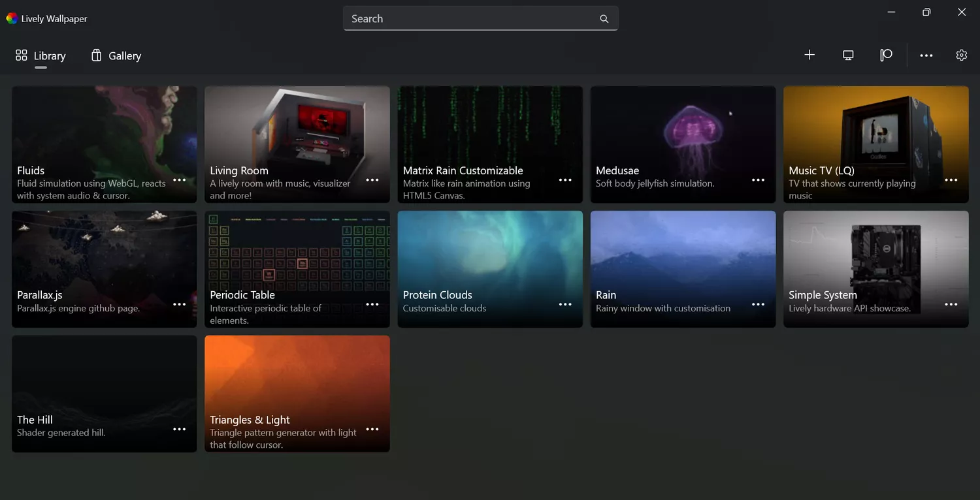This screenshot has height=500, width=980.
Task: Minimize the Lively Wallpaper window
Action: click(891, 12)
